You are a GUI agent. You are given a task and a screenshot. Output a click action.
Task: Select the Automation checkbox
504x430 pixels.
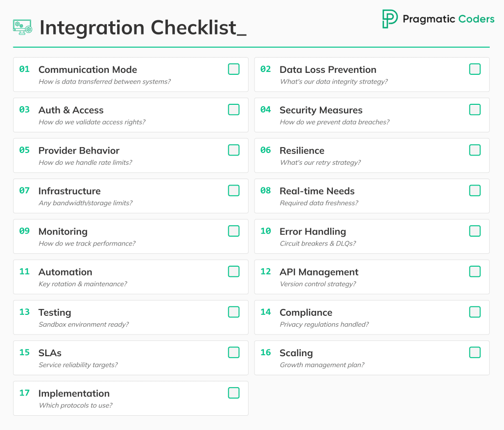click(234, 272)
